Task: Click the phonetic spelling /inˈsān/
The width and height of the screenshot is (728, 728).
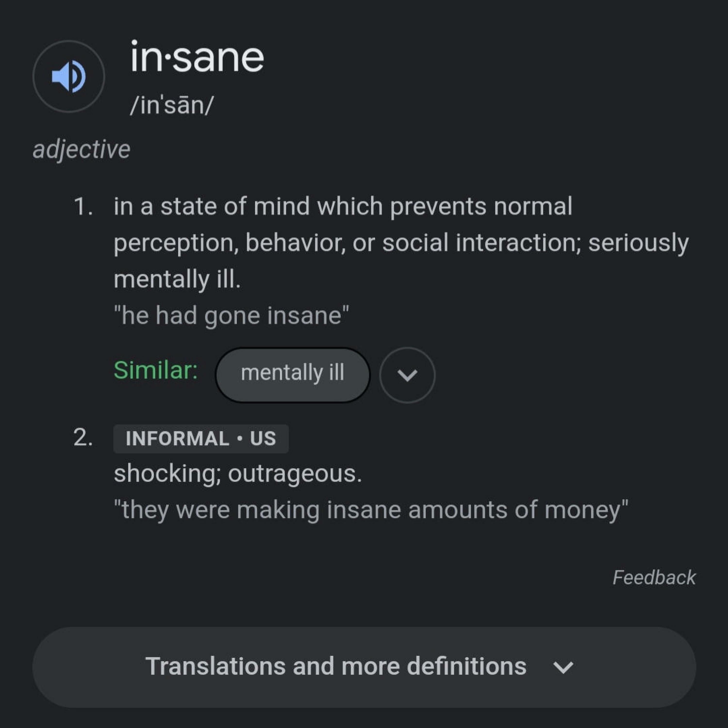Action: (x=172, y=104)
